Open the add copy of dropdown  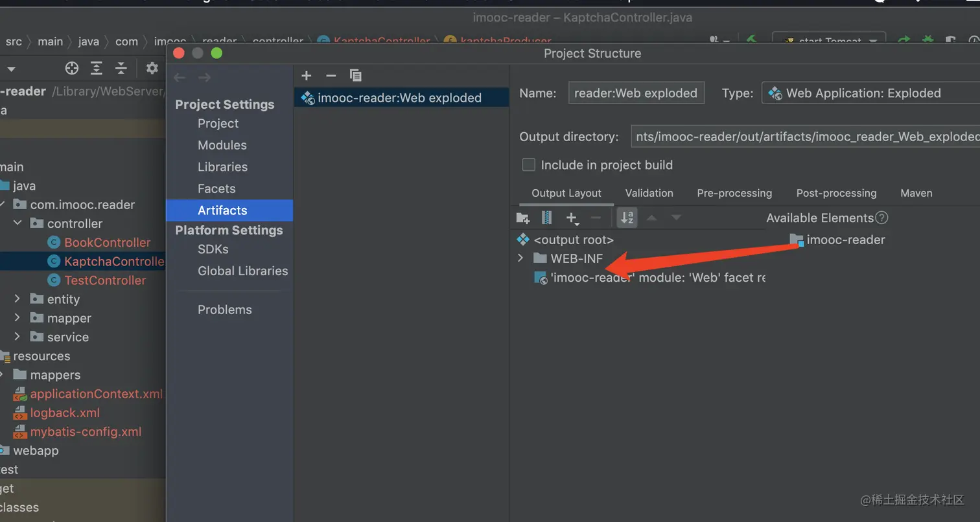pos(572,218)
